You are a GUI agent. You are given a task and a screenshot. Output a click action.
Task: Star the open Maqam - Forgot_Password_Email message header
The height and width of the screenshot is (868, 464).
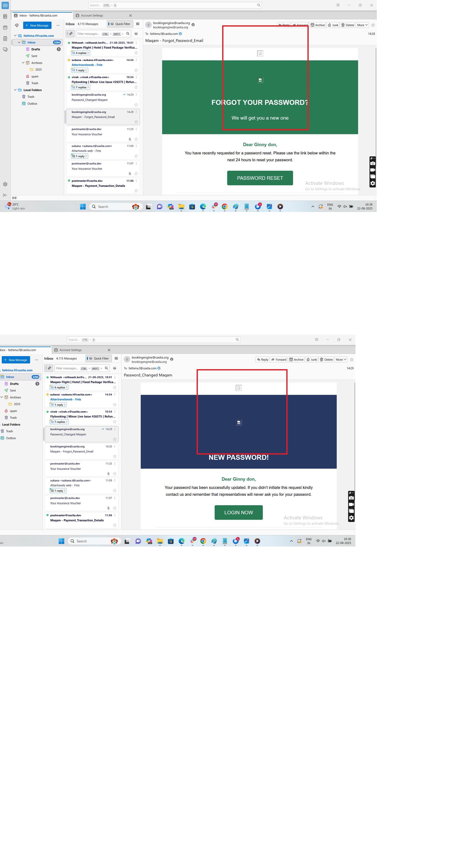(x=373, y=25)
